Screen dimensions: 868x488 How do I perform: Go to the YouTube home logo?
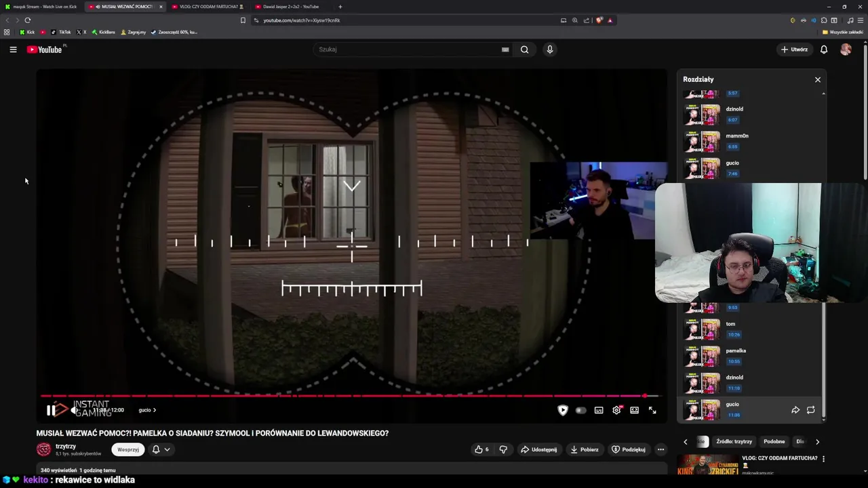tap(44, 49)
